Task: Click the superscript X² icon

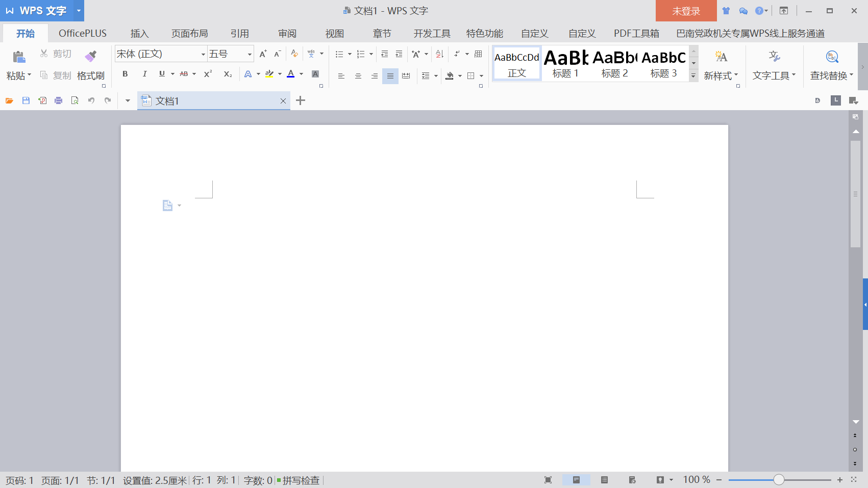Action: 208,74
